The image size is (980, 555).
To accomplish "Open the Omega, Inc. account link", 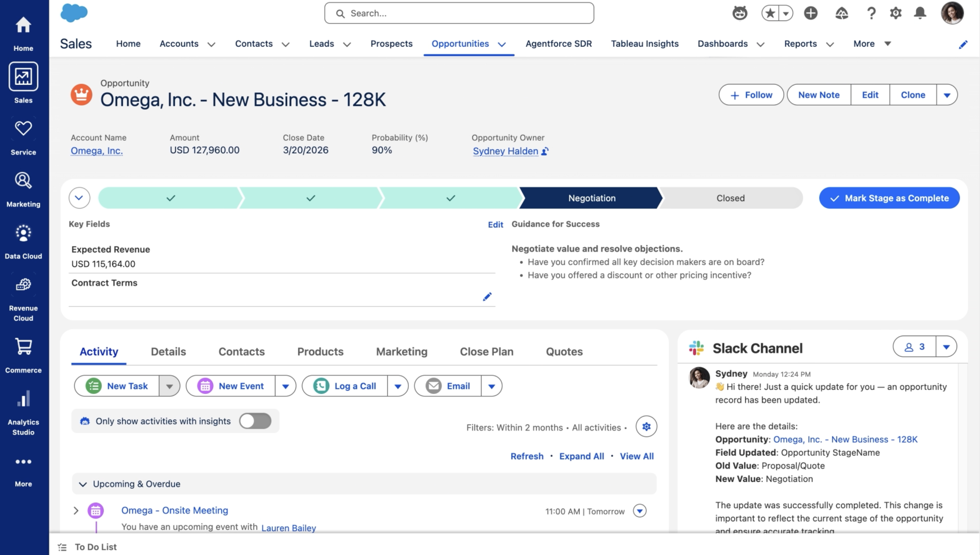I will tap(96, 150).
